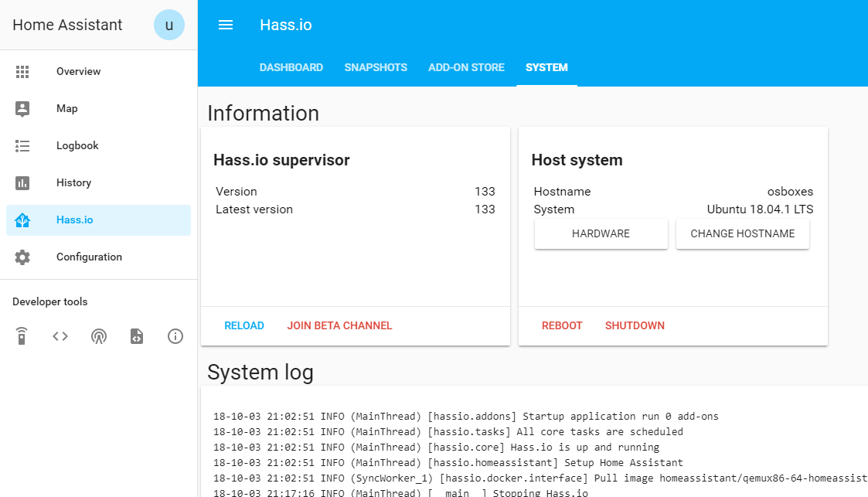Click the Logbook list icon
Viewport: 868px width, 497px height.
pos(22,146)
